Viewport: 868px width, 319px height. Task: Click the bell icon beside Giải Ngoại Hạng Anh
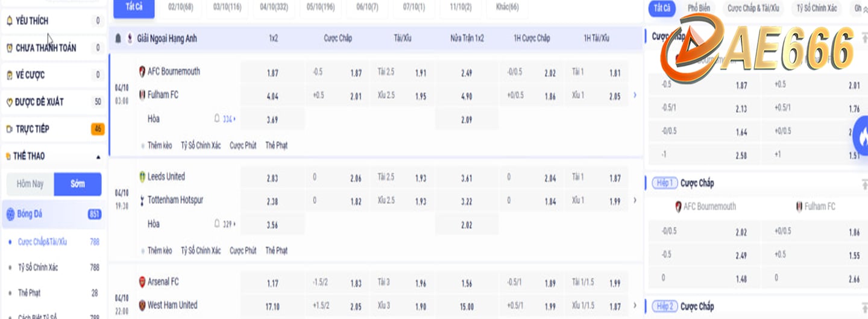tap(118, 39)
